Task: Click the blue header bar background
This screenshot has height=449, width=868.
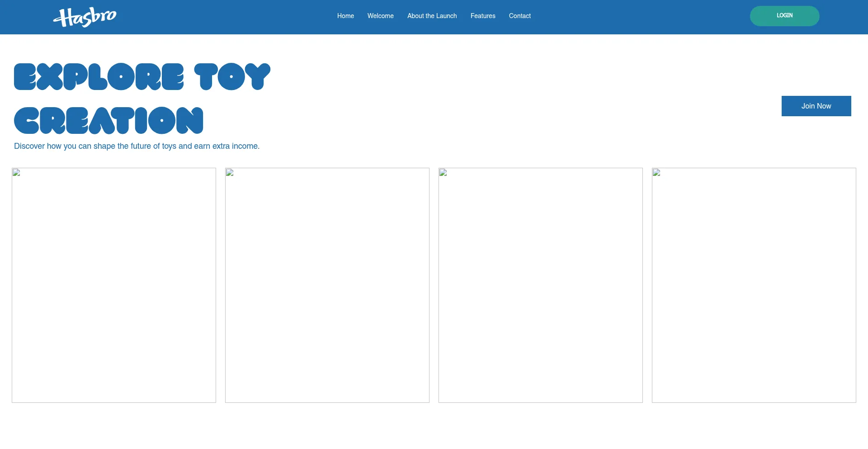Action: point(633,17)
